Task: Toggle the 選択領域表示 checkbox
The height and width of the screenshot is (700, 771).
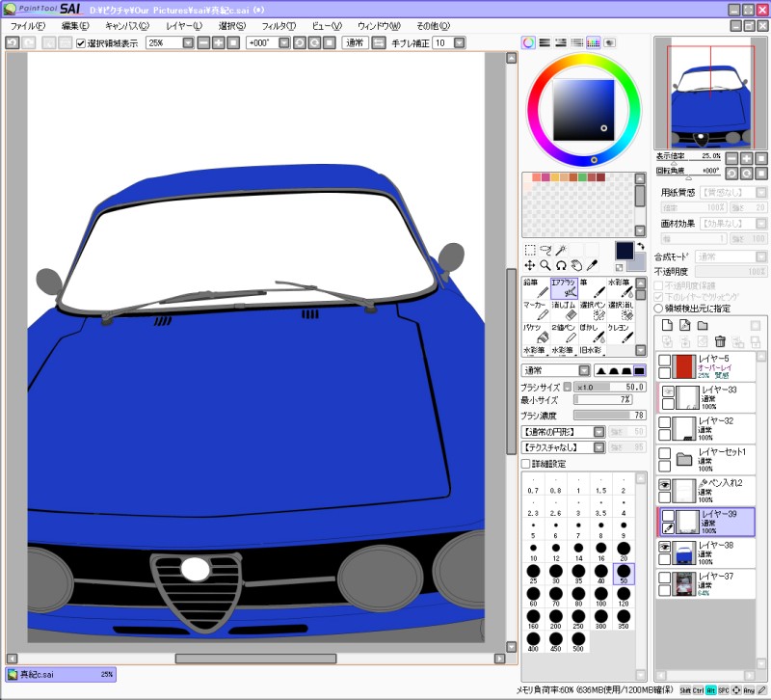Action: coord(82,43)
